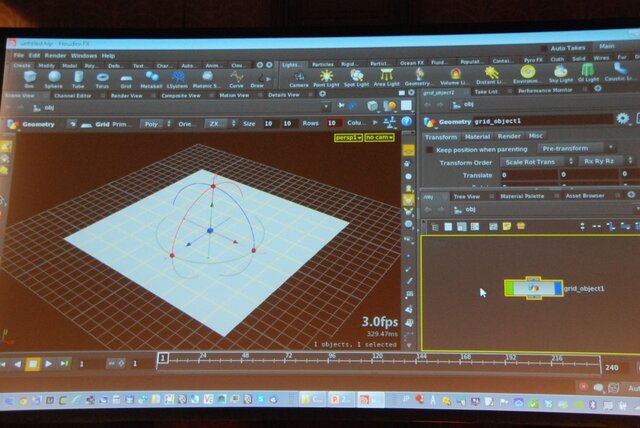Open the Render menu
Viewport: 640px width, 428px height.
click(55, 56)
